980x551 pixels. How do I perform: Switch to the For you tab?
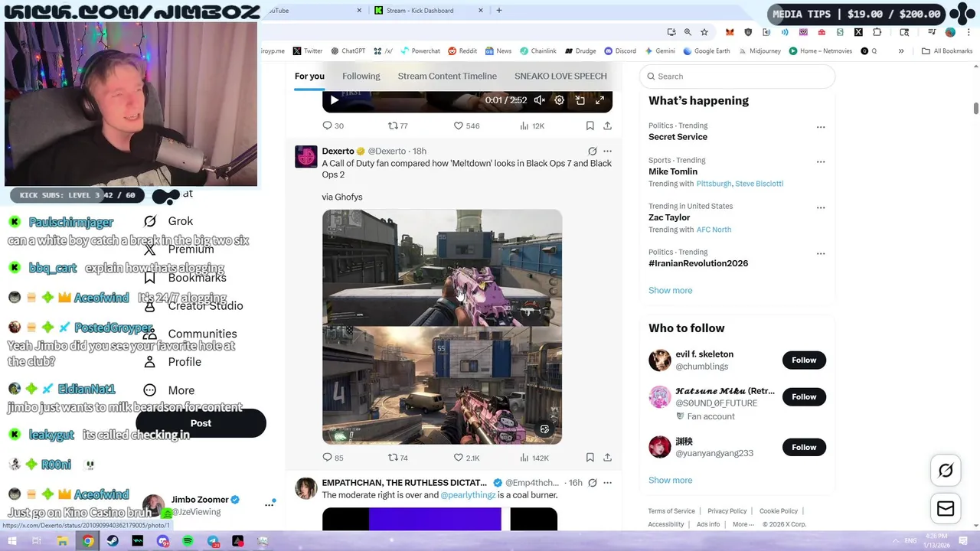tap(309, 76)
